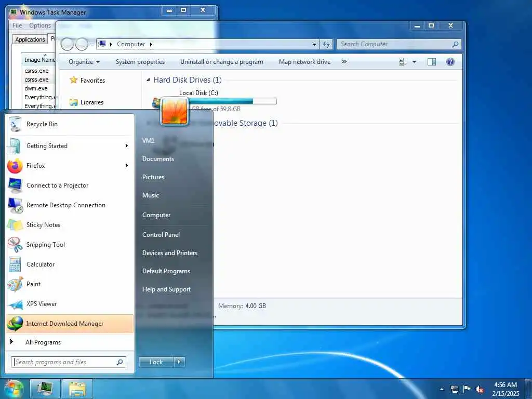Collapse the Hard Disk Drives group
Screen dimensions: 532x399
[x=148, y=80]
